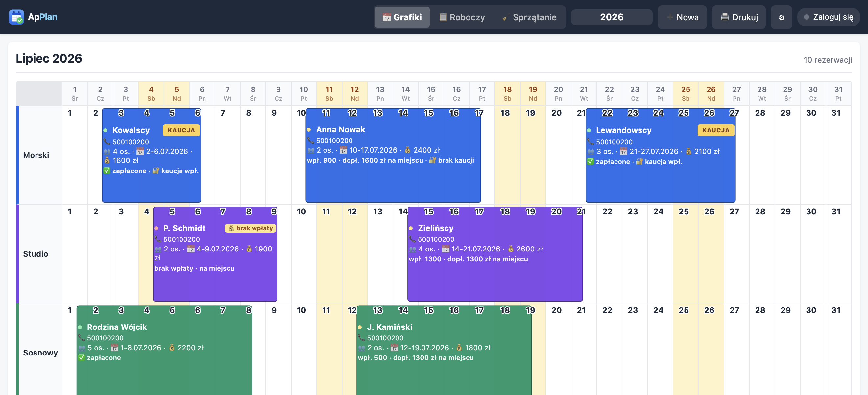Click the calendar icon by 1-8.07.2026
The width and height of the screenshot is (868, 395).
[114, 348]
